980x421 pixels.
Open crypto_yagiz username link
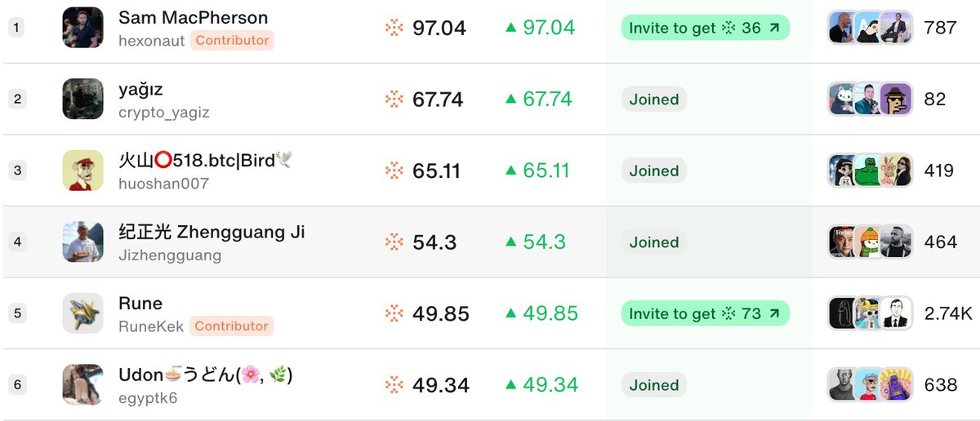163,113
